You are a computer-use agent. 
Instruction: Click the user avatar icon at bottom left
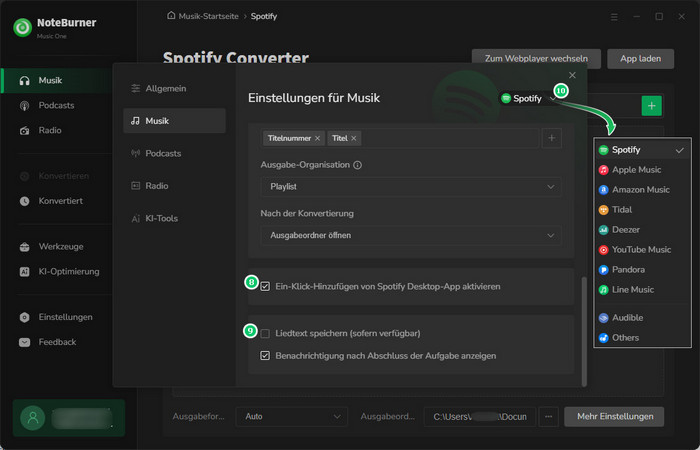click(33, 418)
